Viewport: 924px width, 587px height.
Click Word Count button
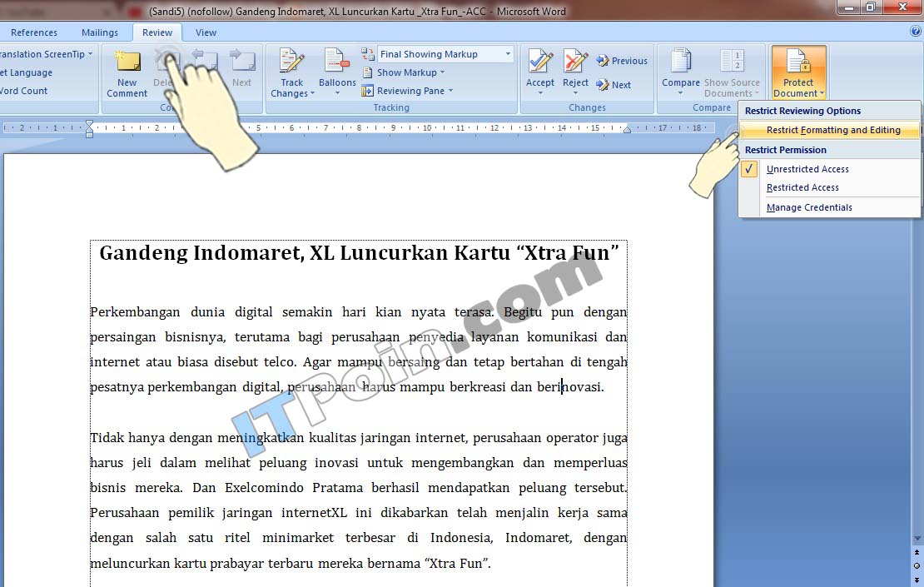pyautogui.click(x=23, y=91)
